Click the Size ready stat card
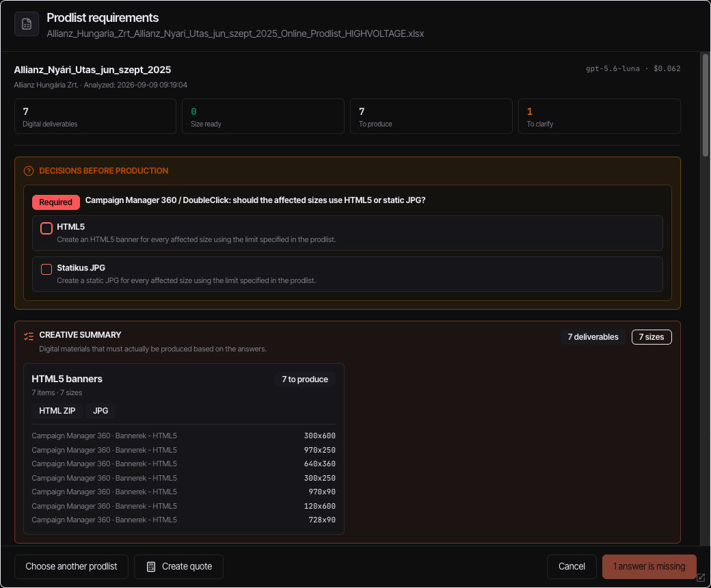Image resolution: width=711 pixels, height=588 pixels. coord(263,116)
